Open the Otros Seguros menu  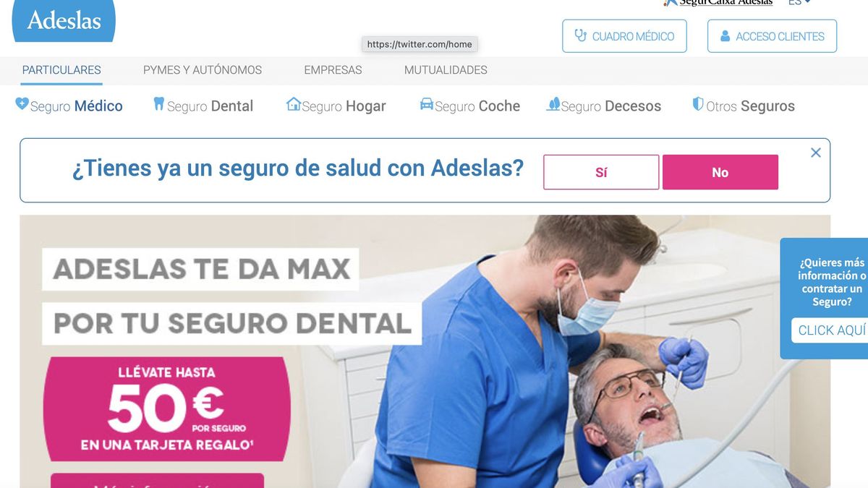point(744,106)
